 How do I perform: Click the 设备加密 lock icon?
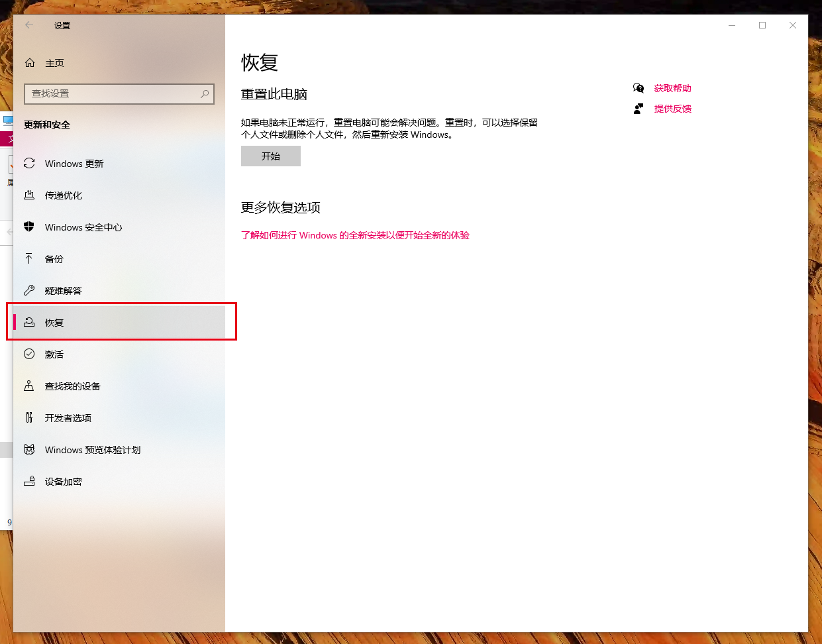[29, 481]
